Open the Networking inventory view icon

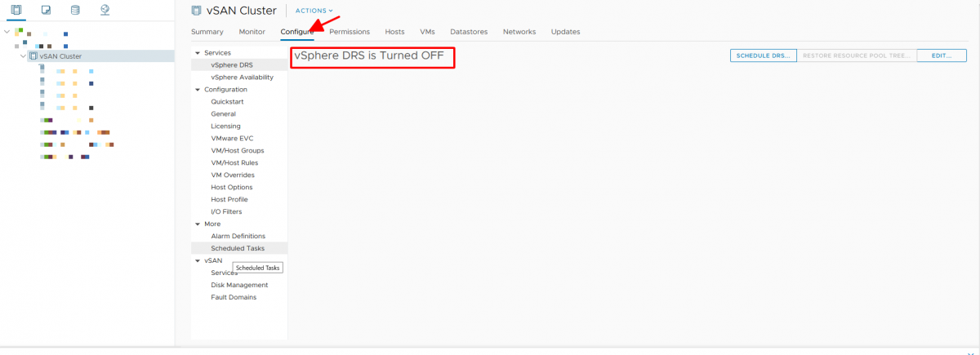tap(104, 11)
